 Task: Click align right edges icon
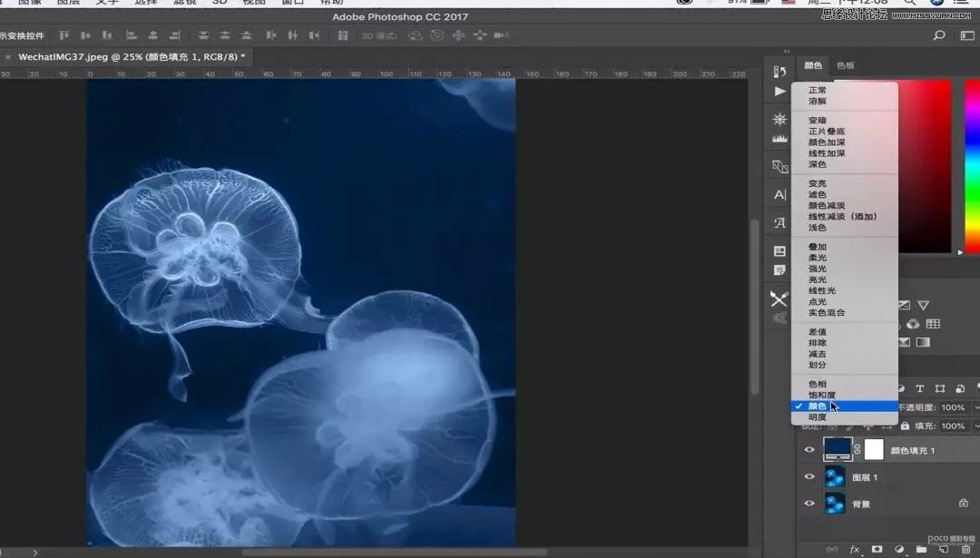coord(175,35)
